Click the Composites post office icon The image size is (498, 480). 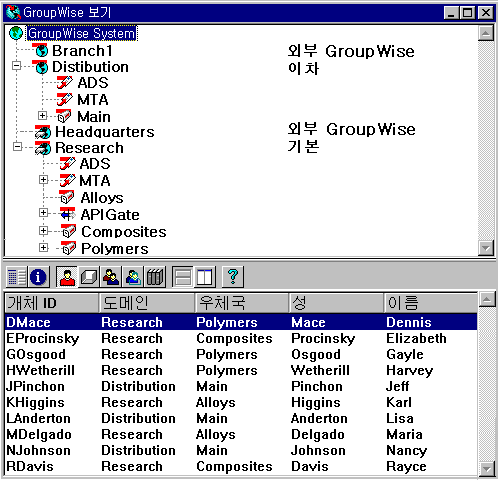[68, 231]
